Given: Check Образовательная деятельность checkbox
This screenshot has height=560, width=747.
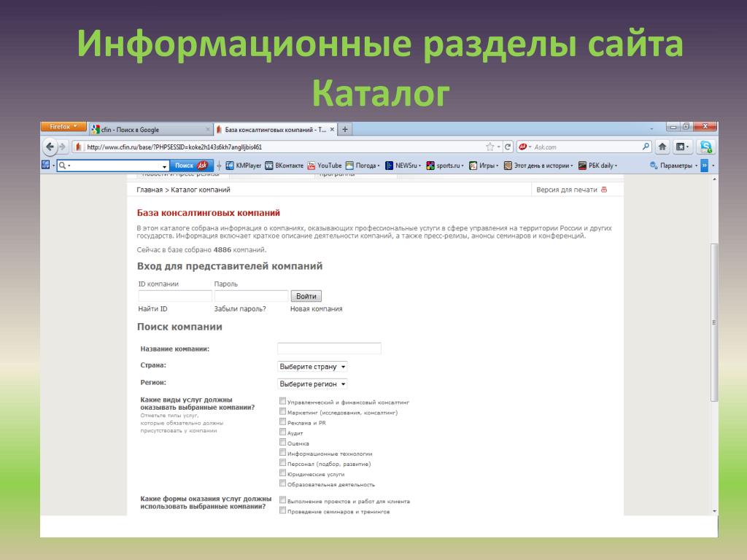Looking at the screenshot, I should 282,483.
